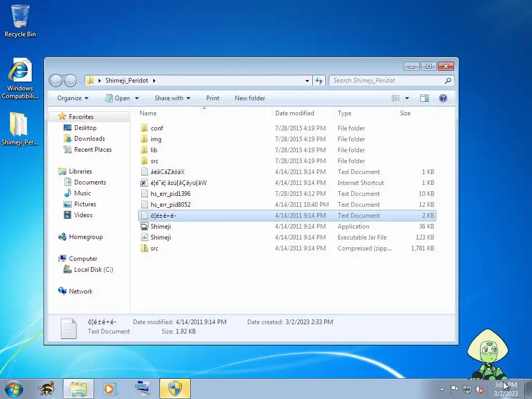Sort by the Date modified column
The height and width of the screenshot is (399, 532).
point(303,113)
